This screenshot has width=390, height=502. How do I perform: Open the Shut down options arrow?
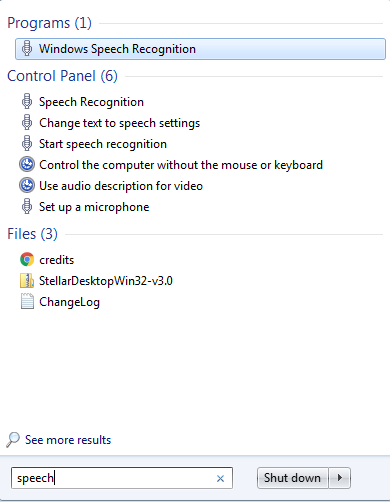point(340,478)
